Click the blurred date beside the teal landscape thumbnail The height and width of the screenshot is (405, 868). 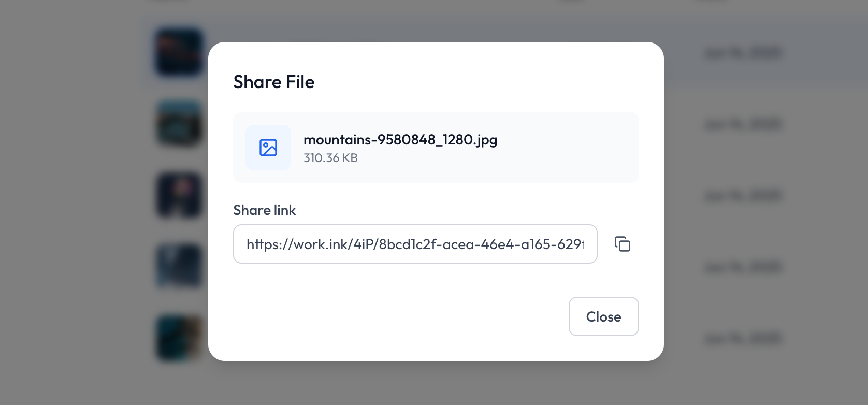(x=743, y=124)
